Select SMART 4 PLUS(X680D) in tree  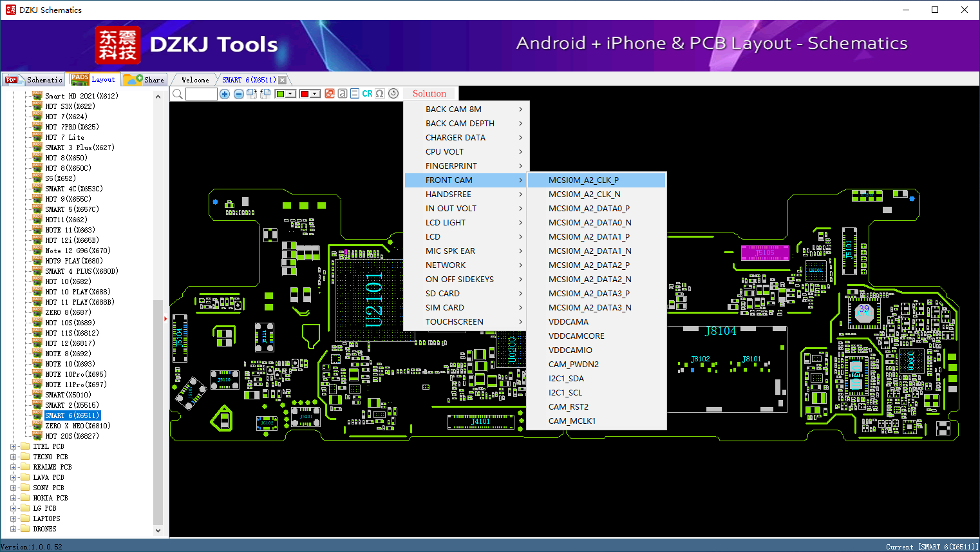click(x=82, y=271)
